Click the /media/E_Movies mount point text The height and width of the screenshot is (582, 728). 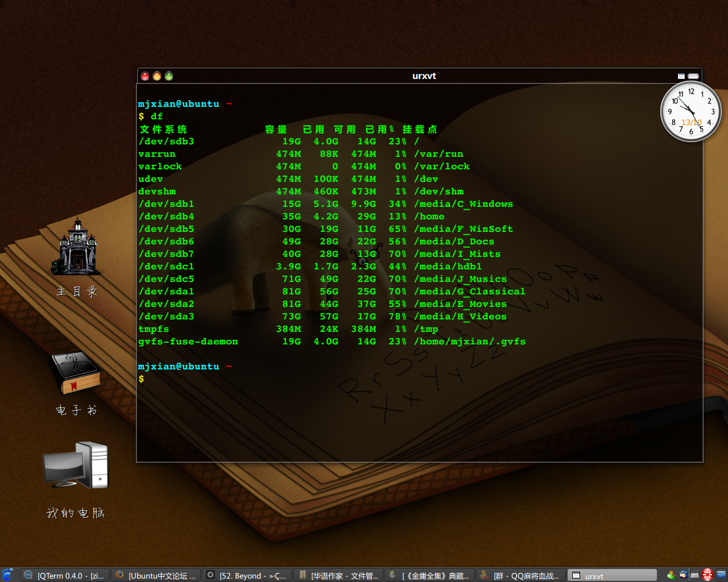point(461,304)
